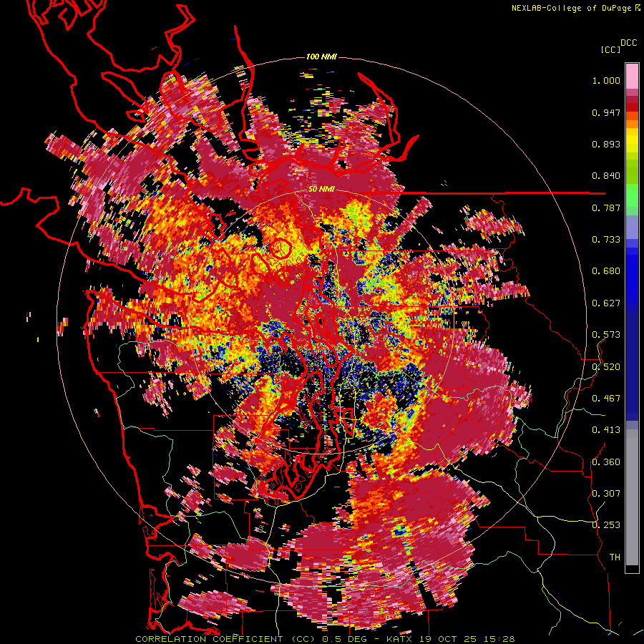Click the CORRELATION COEFFICIENT caption text
This screenshot has width=644, height=644.
coord(209,639)
